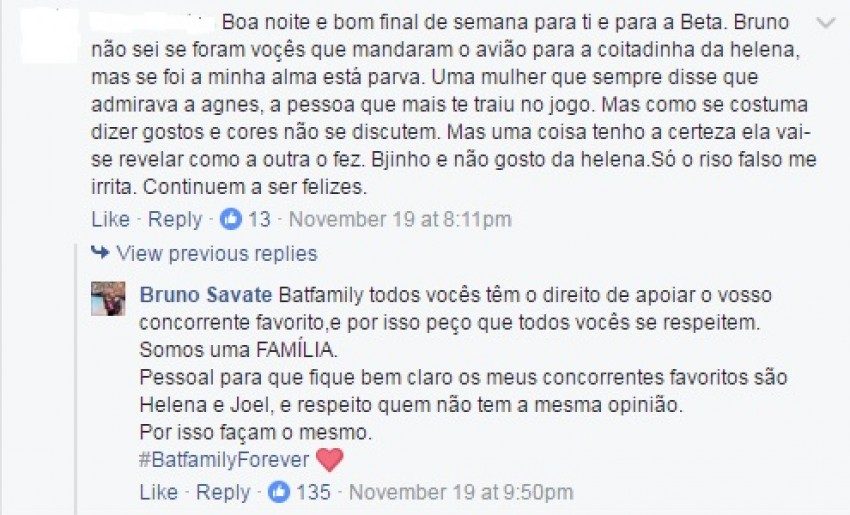Click thumbs-up reaction icon beside 135

pyautogui.click(x=279, y=492)
